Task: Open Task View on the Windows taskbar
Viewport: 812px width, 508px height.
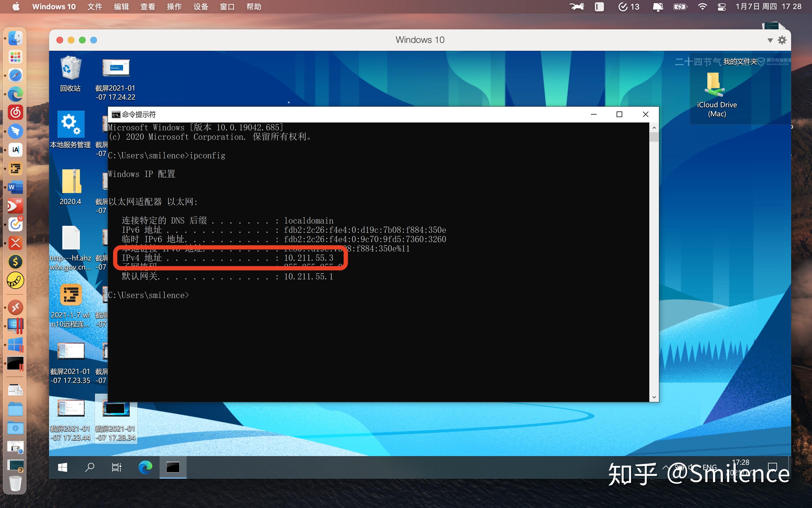Action: [116, 467]
